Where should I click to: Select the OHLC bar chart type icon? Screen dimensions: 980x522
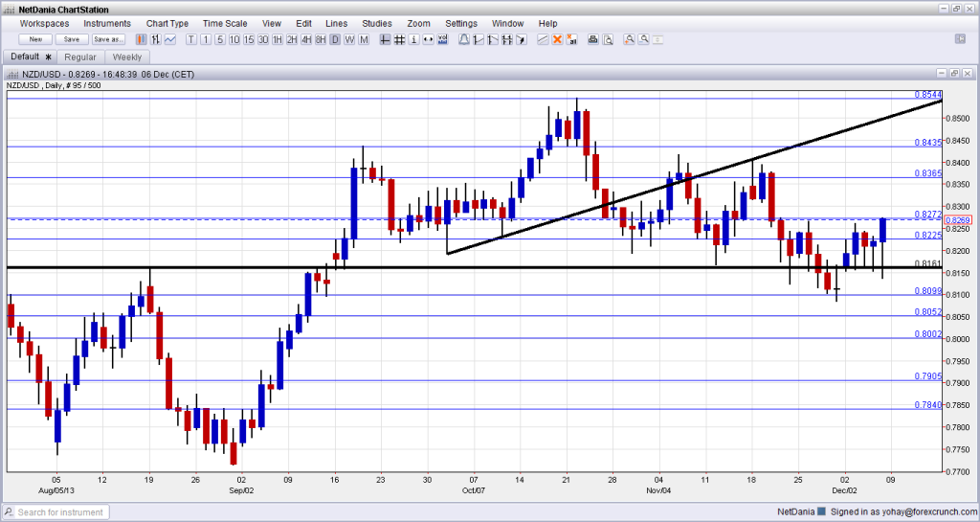coord(156,39)
